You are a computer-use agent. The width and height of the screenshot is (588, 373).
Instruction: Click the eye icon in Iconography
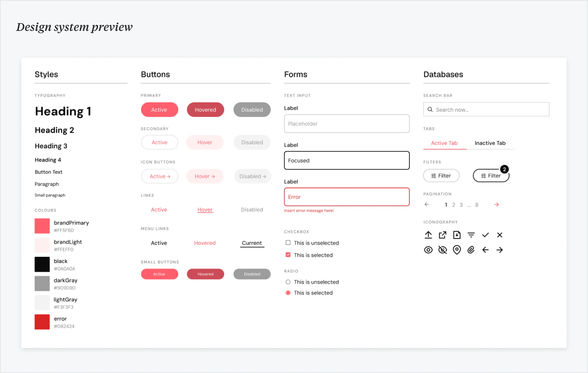click(x=428, y=250)
